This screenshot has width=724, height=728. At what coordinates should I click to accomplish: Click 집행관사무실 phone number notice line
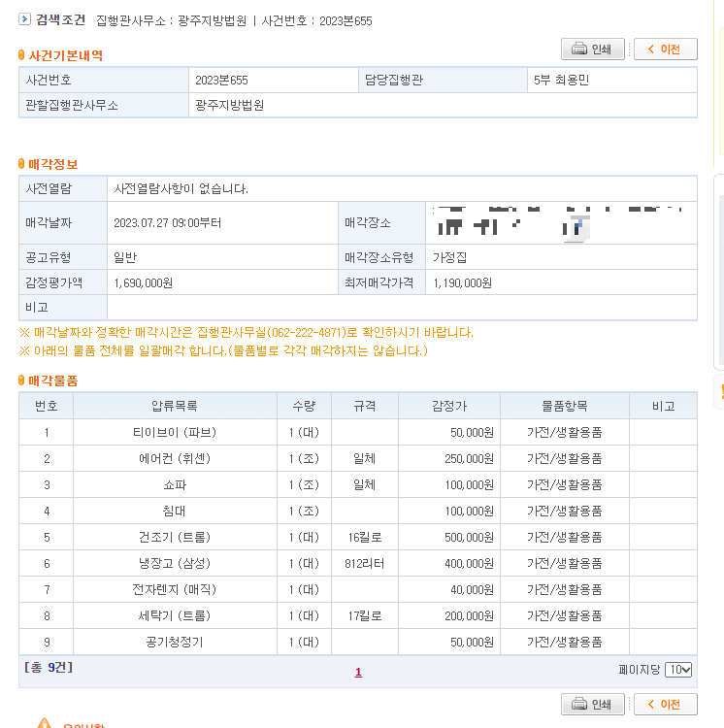(247, 332)
